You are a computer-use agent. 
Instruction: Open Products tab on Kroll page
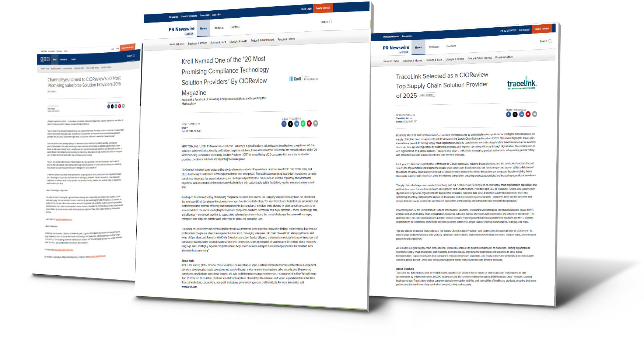[218, 28]
